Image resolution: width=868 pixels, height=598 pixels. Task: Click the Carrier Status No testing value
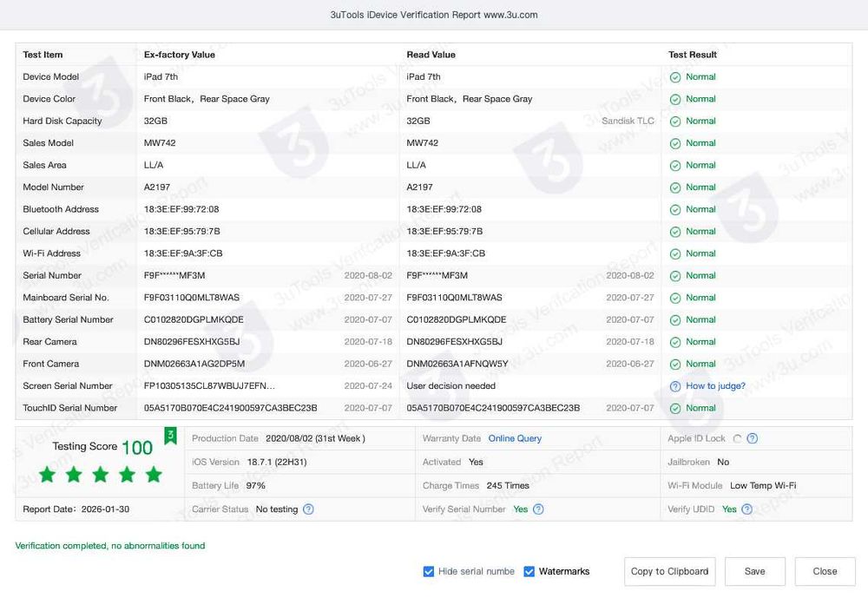[x=277, y=509]
